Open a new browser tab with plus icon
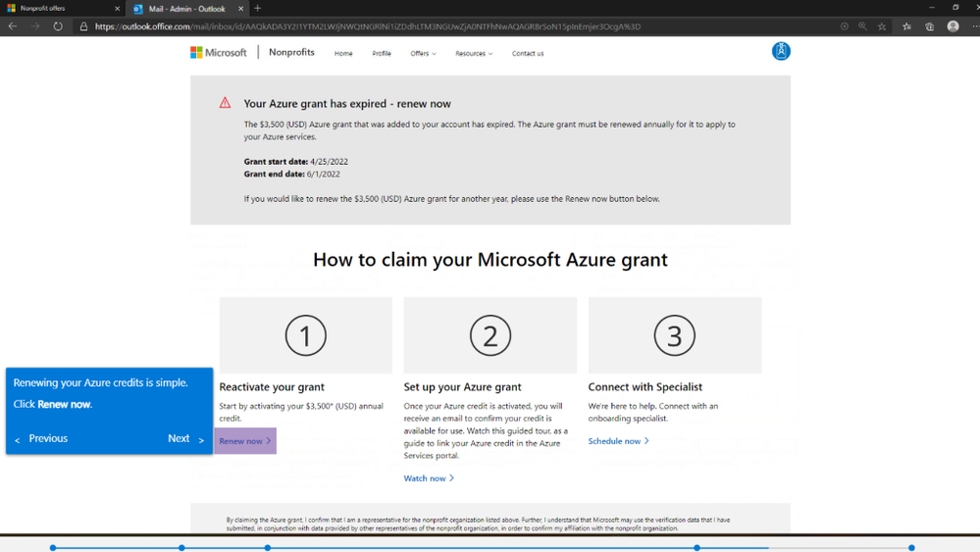Image resolution: width=980 pixels, height=552 pixels. pos(257,8)
